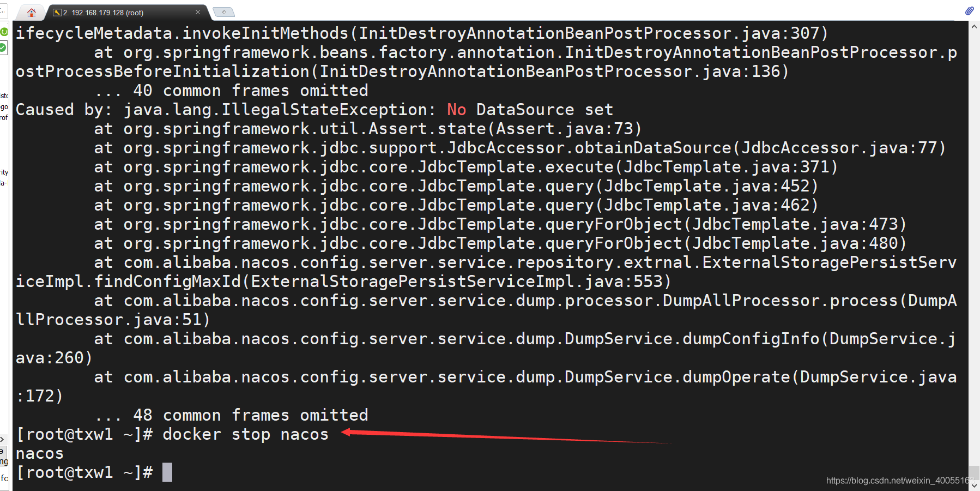Click 'DumpService.dumpConfigInfo' stack trace line
Screen dimensions: 980x491
525,339
